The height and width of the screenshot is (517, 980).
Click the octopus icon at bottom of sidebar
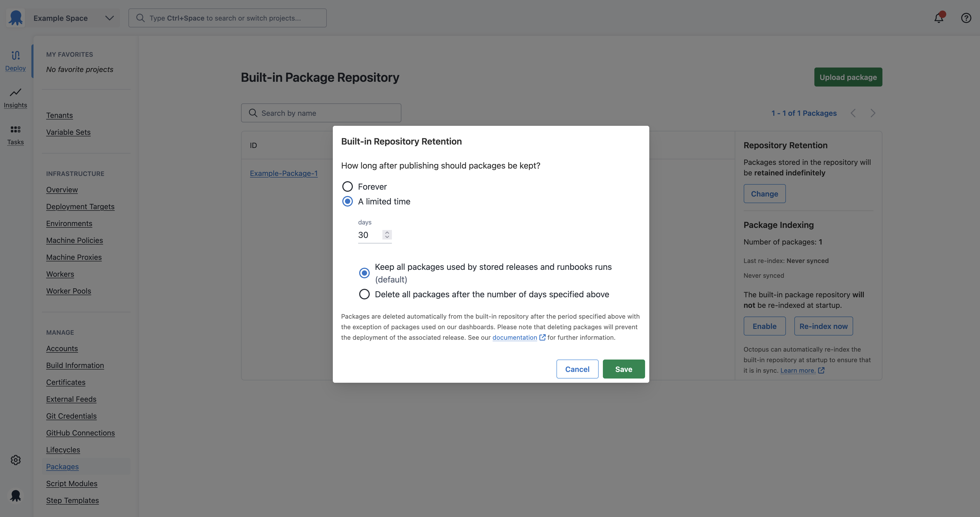(x=15, y=495)
